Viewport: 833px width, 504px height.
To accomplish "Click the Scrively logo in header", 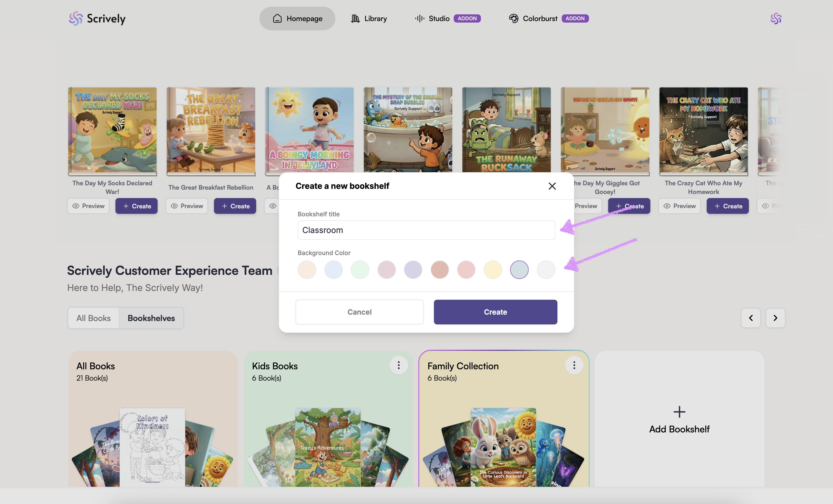I will [x=97, y=18].
